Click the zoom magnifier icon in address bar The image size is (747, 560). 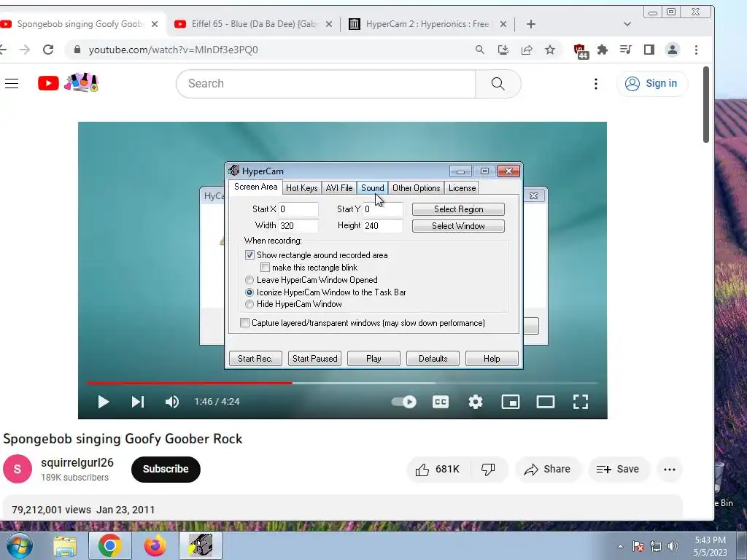pos(480,50)
